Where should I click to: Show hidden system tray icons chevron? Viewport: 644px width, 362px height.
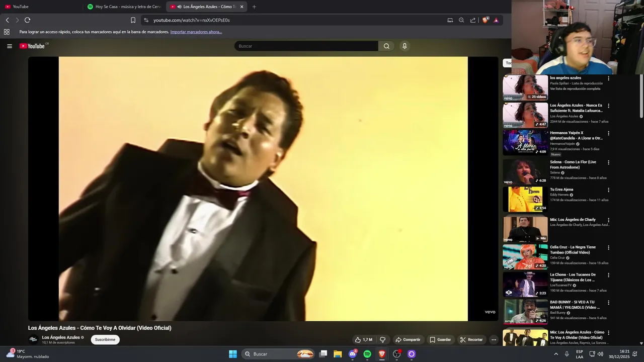[556, 354]
